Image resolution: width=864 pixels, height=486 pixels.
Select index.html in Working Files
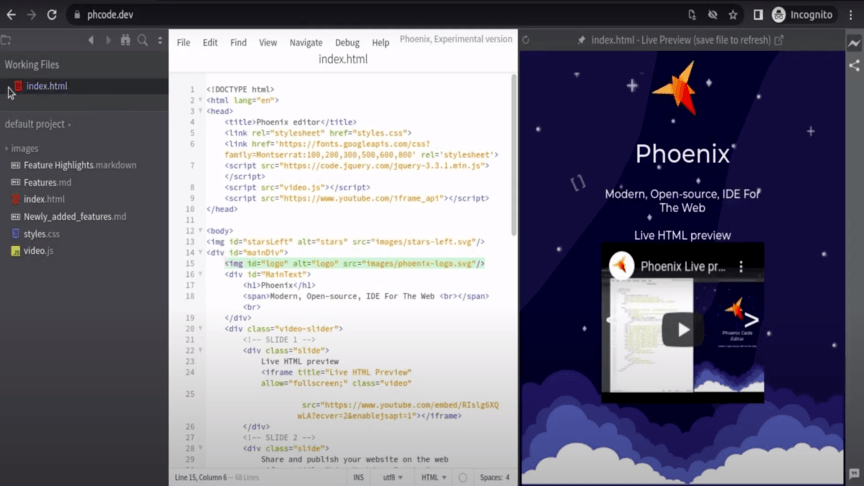point(47,86)
